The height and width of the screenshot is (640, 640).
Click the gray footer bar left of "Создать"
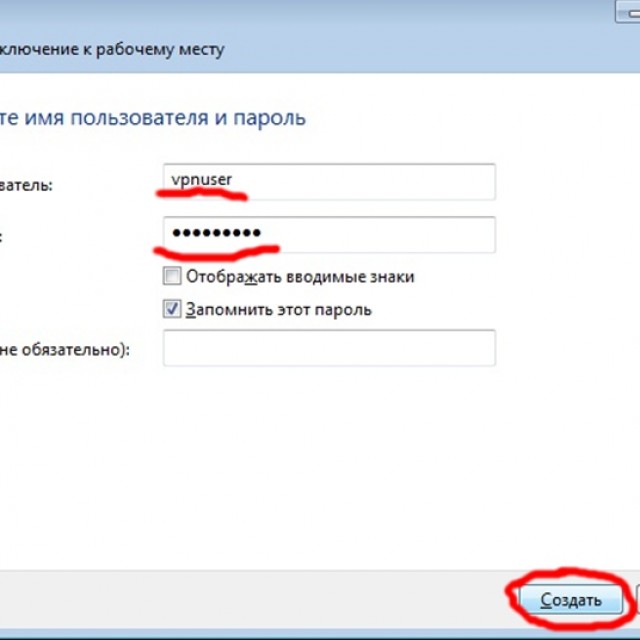click(x=250, y=600)
